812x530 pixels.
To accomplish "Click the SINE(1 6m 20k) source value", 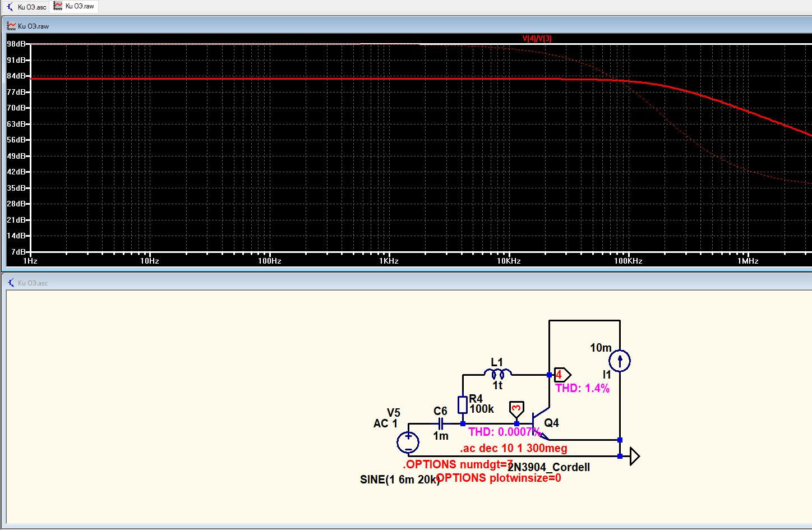I will click(x=400, y=480).
